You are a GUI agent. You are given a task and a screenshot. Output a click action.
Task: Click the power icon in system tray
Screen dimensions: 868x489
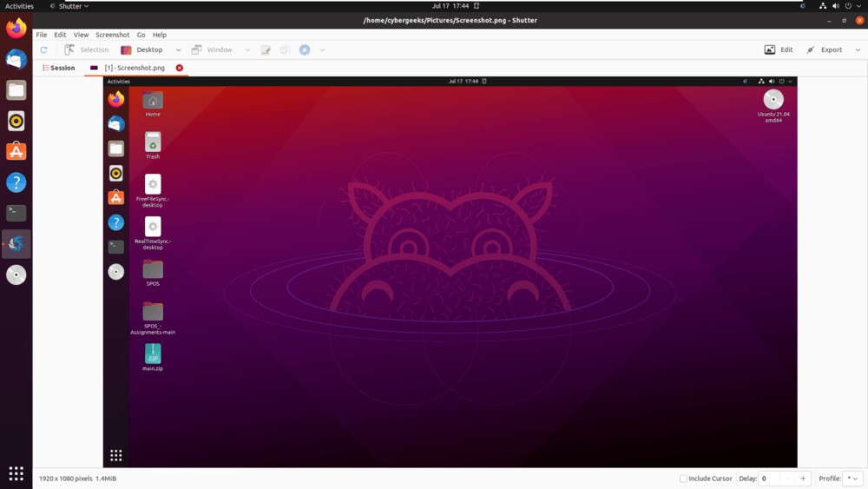click(848, 6)
